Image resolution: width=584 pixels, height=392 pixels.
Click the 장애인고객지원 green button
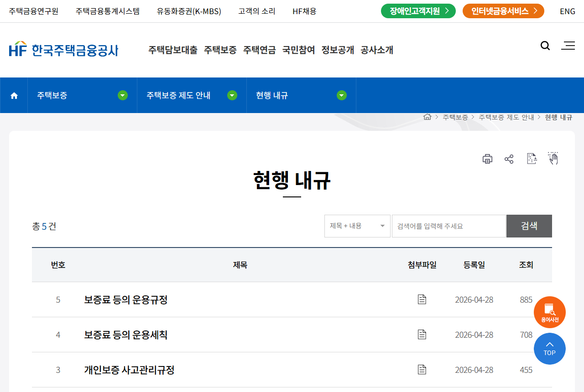tap(418, 11)
